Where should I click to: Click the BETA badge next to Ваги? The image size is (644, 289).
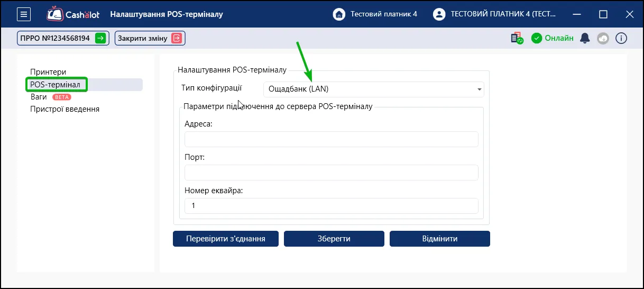pos(62,97)
